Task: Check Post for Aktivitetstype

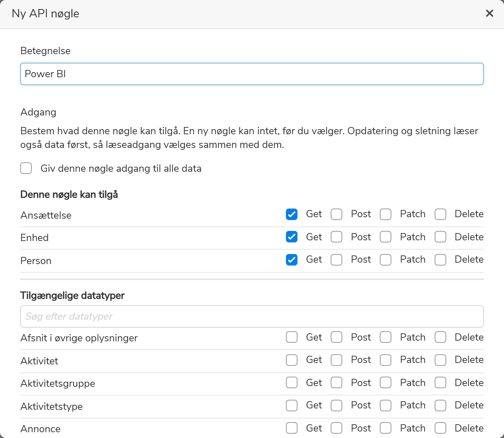Action: coord(336,406)
